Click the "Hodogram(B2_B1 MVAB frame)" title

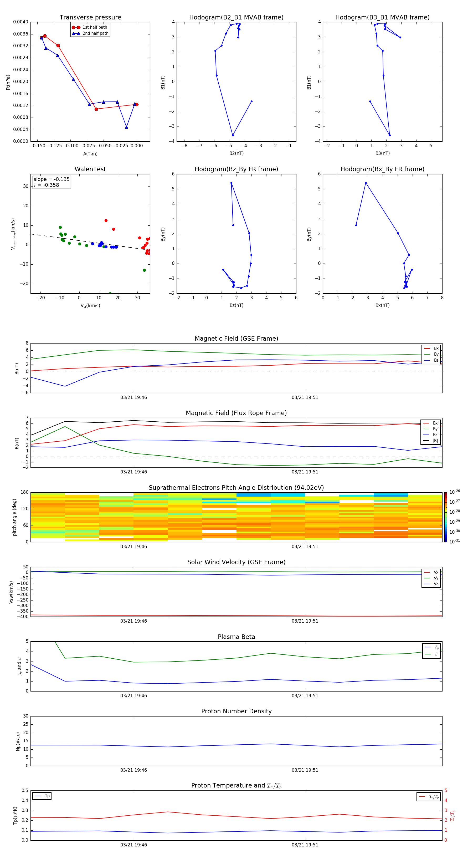click(x=236, y=18)
